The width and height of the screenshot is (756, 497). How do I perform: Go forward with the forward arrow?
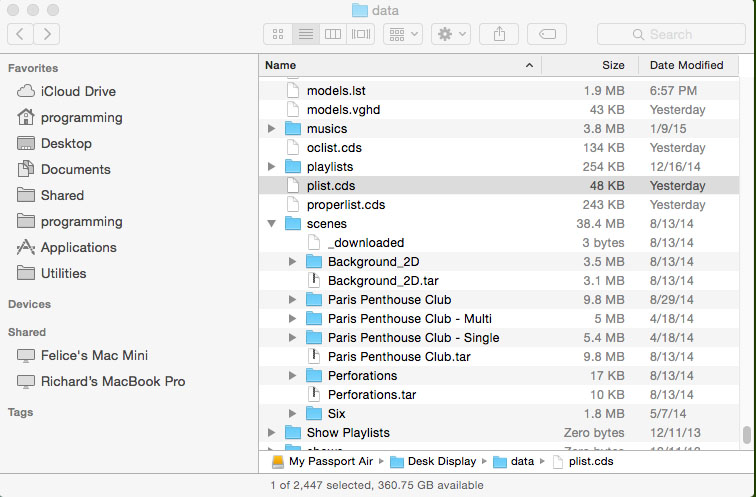(x=46, y=34)
